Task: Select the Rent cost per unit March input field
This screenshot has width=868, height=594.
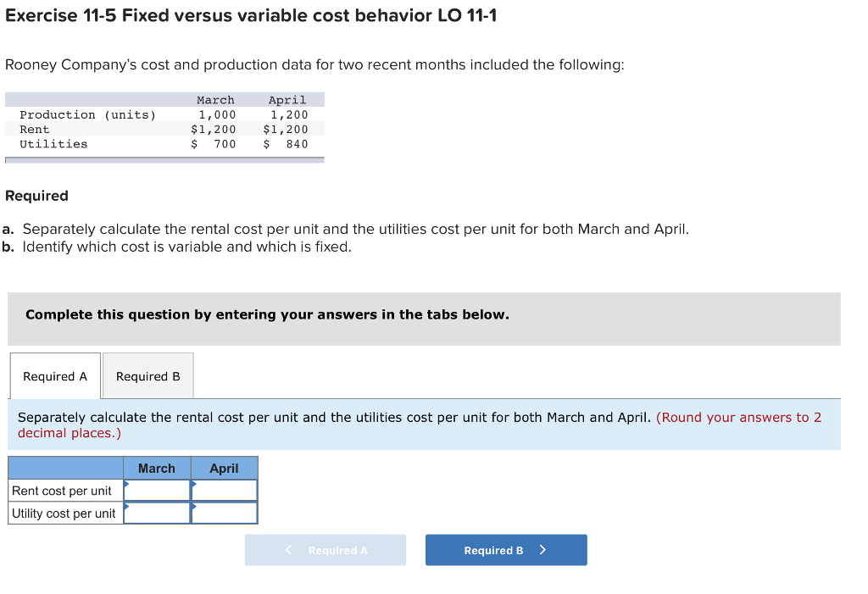Action: [157, 490]
